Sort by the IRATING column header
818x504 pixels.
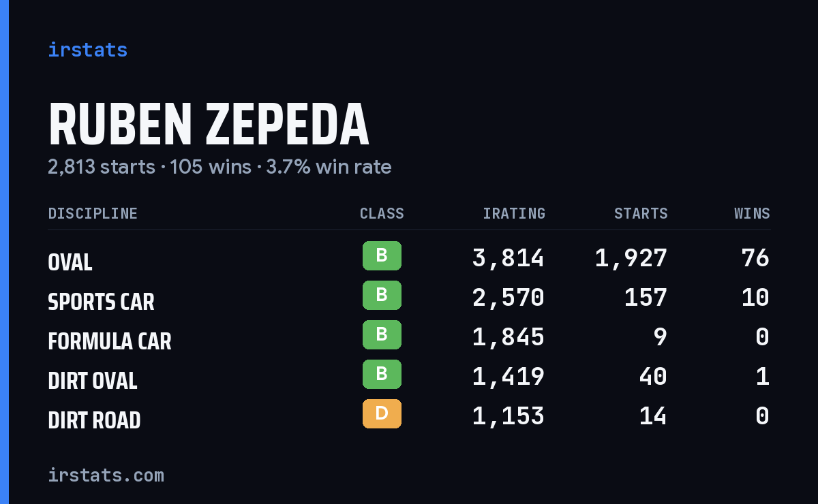click(514, 214)
